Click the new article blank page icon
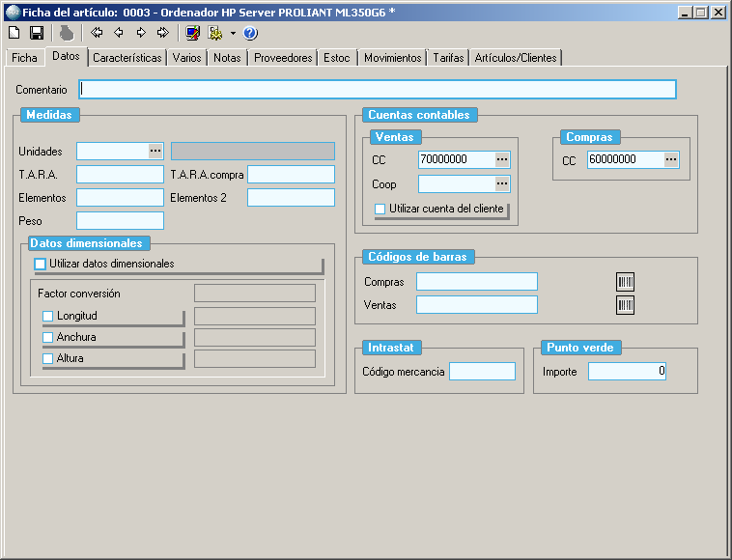Image resolution: width=732 pixels, height=560 pixels. (x=14, y=33)
